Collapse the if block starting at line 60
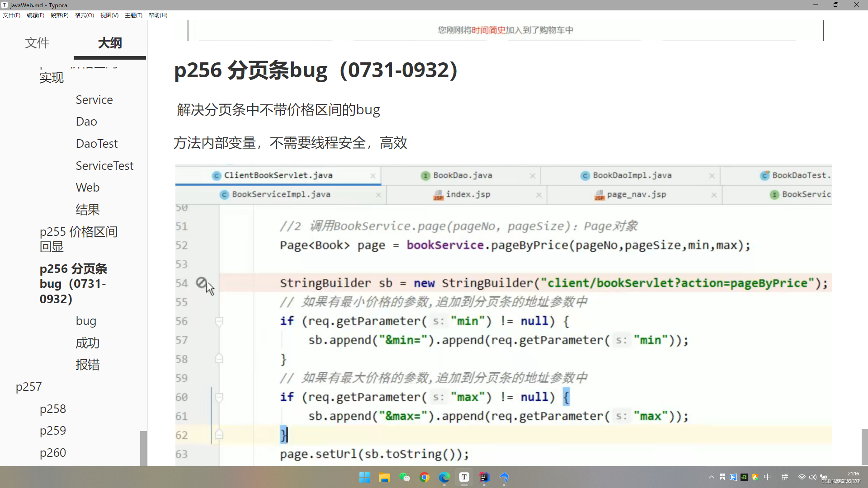868x488 pixels. (x=219, y=397)
